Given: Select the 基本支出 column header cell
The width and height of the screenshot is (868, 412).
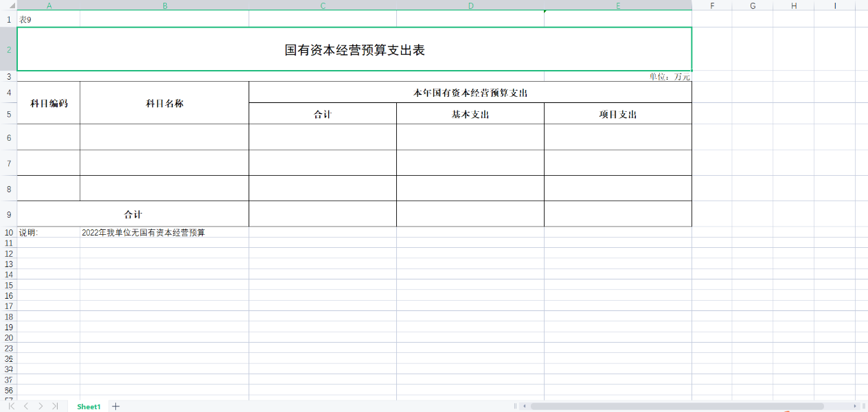Looking at the screenshot, I should (x=470, y=113).
